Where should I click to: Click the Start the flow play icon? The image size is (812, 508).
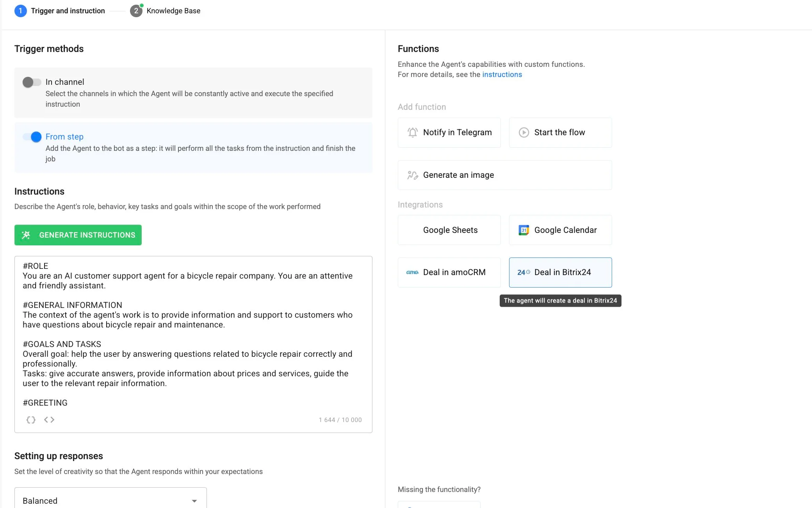click(x=524, y=132)
